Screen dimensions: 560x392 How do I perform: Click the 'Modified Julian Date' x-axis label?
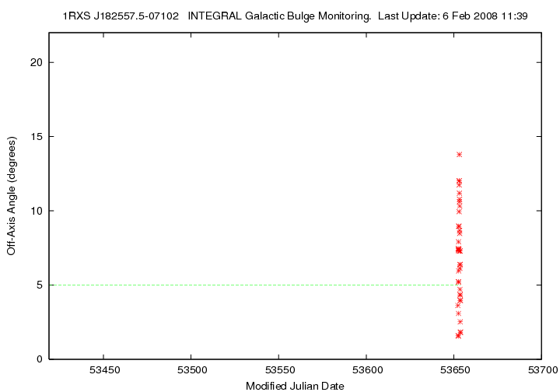295,386
